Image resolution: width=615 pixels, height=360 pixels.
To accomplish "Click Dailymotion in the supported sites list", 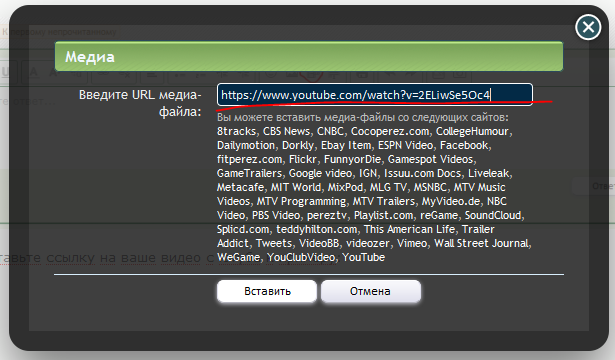I will [246, 145].
